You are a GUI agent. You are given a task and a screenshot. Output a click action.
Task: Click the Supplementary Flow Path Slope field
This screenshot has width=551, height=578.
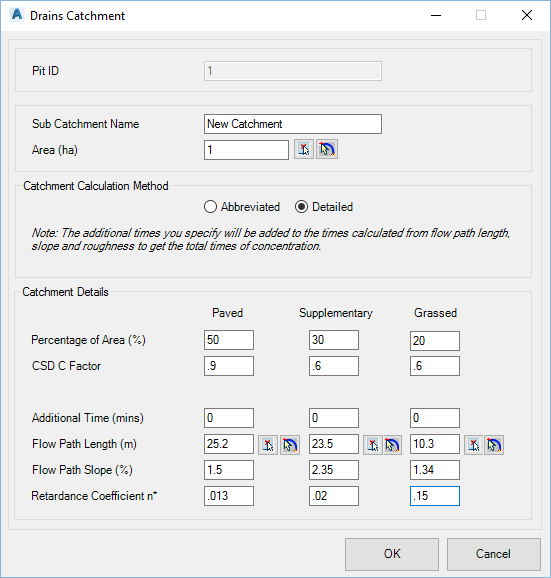(334, 470)
